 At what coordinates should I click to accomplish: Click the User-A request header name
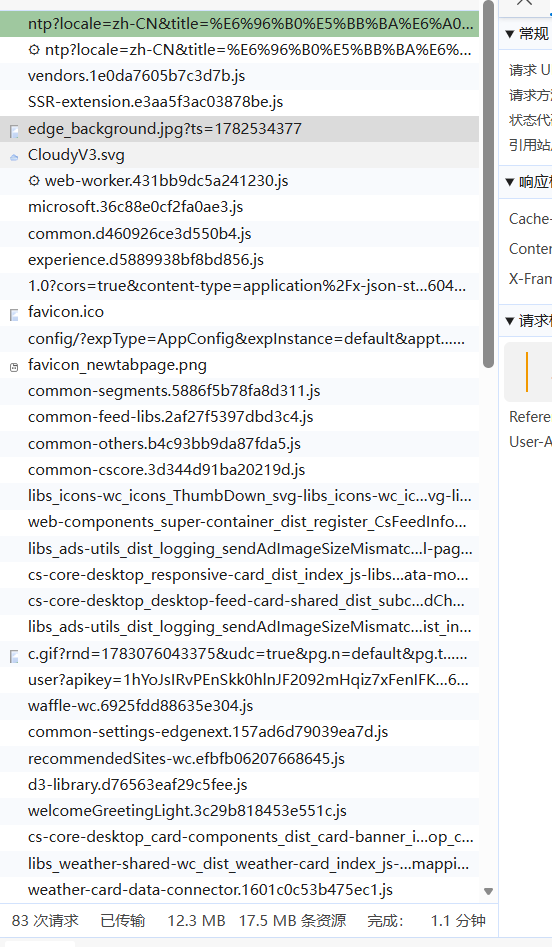(x=530, y=442)
